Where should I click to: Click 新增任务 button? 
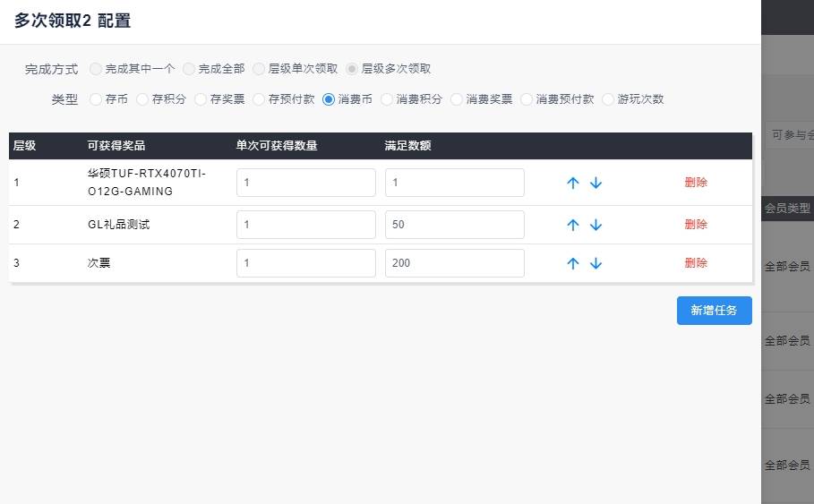coord(715,311)
